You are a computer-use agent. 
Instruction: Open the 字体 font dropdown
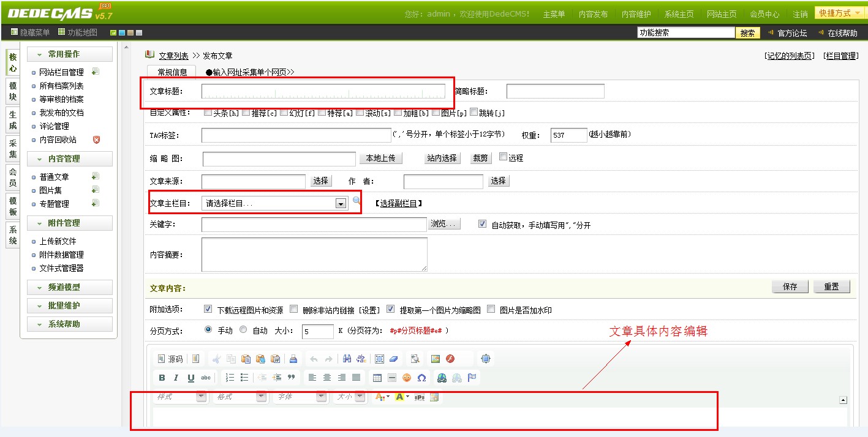click(320, 397)
